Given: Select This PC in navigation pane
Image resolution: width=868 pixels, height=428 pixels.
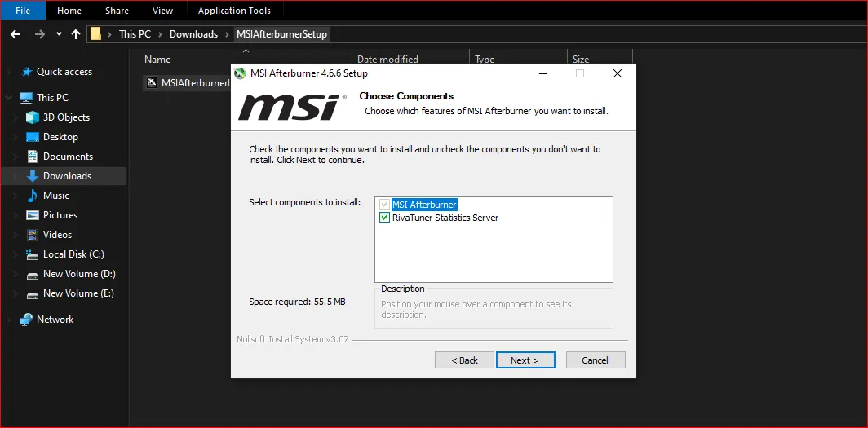Looking at the screenshot, I should point(52,97).
